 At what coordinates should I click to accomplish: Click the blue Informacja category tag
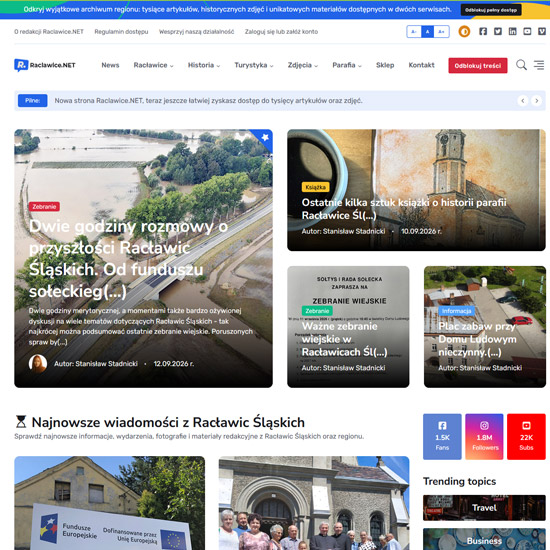(x=456, y=311)
